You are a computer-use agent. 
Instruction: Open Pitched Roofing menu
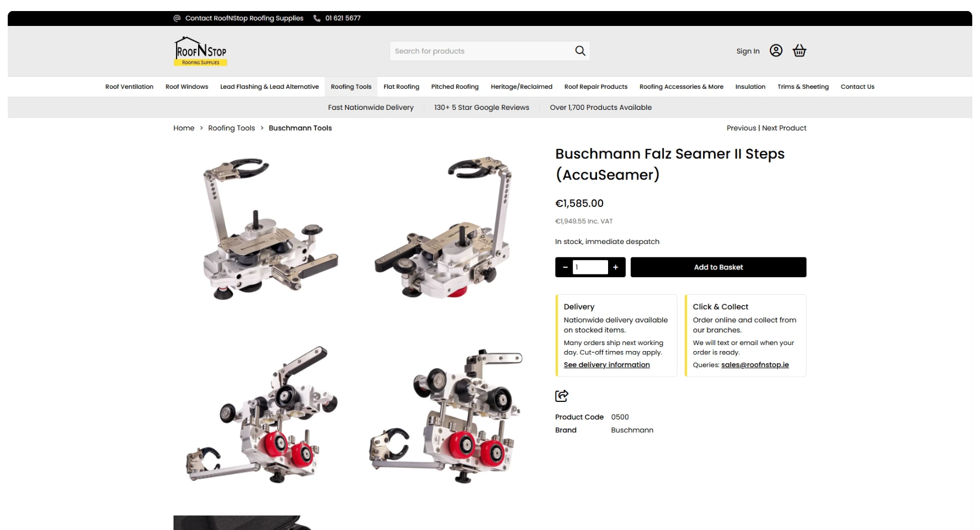tap(455, 87)
